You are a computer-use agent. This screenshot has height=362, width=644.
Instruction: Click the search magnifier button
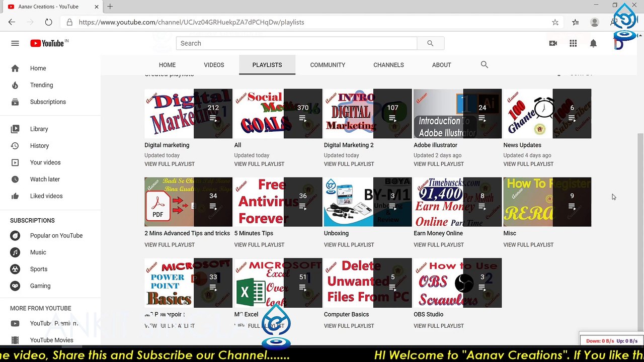click(430, 43)
